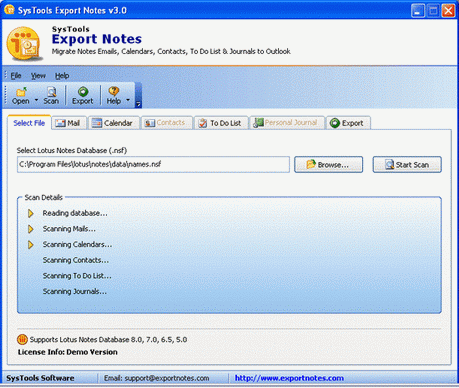This screenshot has width=459, height=388.
Task: Click the yellow arrow beside Scanning Mails
Action: click(x=31, y=229)
